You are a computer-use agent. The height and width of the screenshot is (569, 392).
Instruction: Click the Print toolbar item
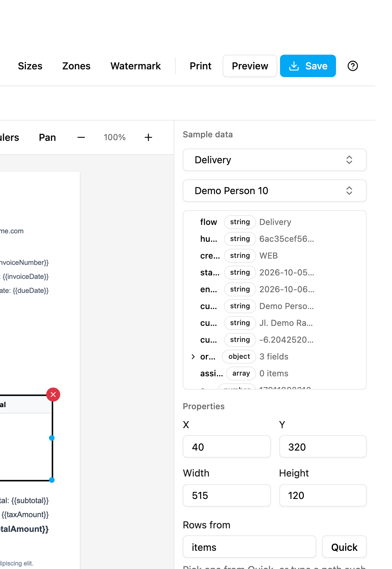[201, 66]
